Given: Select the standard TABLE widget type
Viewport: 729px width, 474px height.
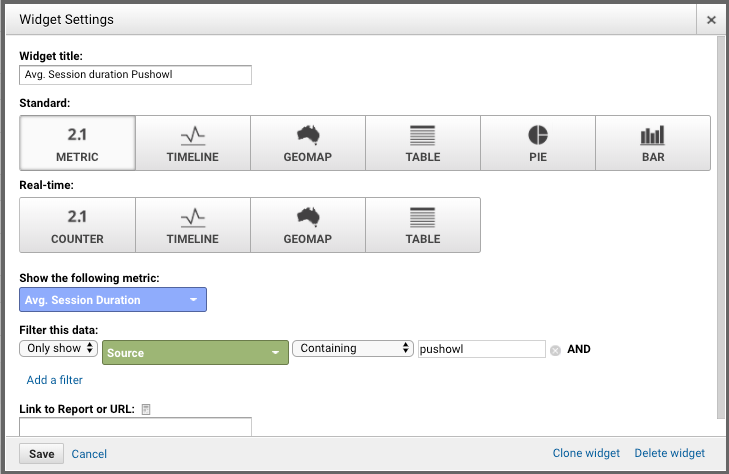Looking at the screenshot, I should coord(423,143).
